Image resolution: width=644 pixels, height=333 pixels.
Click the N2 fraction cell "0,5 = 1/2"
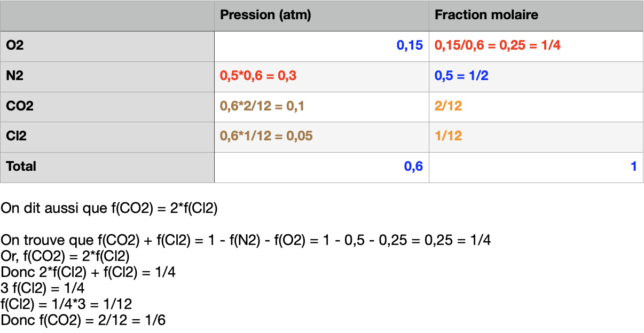461,76
